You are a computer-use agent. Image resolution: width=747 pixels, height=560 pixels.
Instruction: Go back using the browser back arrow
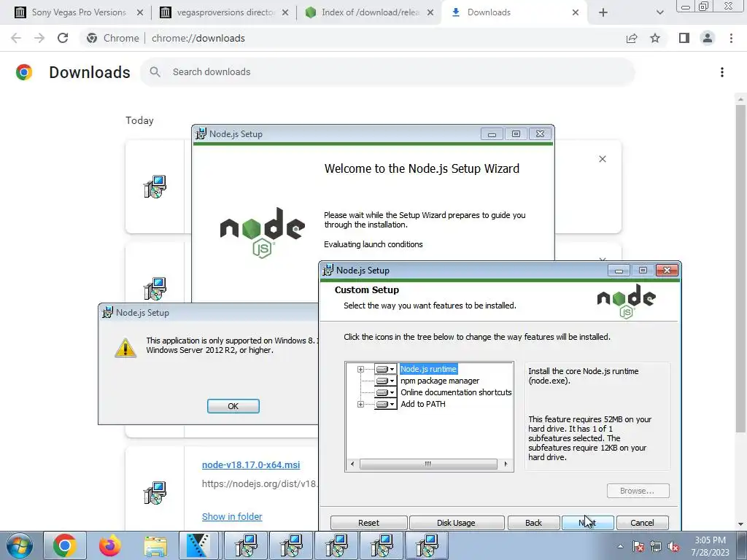[16, 38]
